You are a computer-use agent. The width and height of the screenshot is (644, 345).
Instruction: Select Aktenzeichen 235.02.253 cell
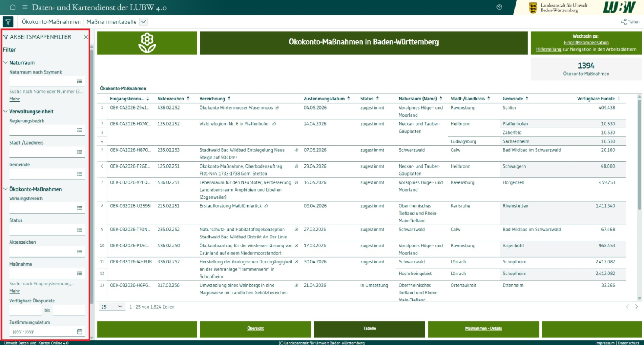pyautogui.click(x=169, y=150)
